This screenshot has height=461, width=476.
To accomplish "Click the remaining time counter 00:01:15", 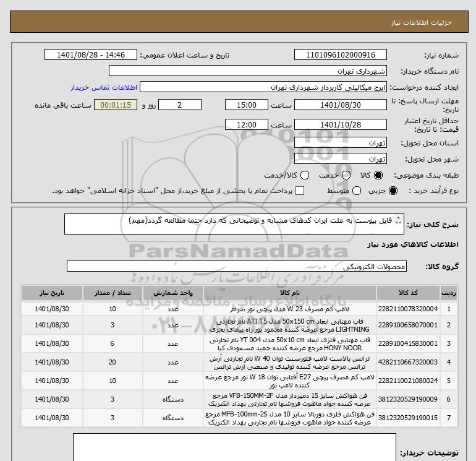I will click(x=116, y=105).
